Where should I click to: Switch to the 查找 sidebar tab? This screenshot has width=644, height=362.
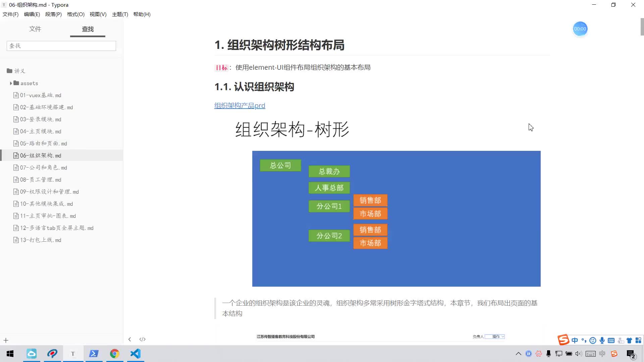click(x=88, y=29)
